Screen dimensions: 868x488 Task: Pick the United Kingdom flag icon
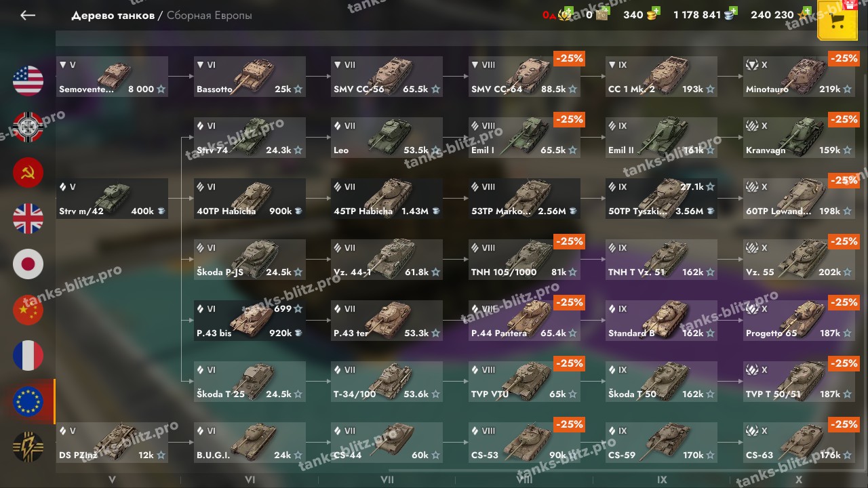(28, 218)
